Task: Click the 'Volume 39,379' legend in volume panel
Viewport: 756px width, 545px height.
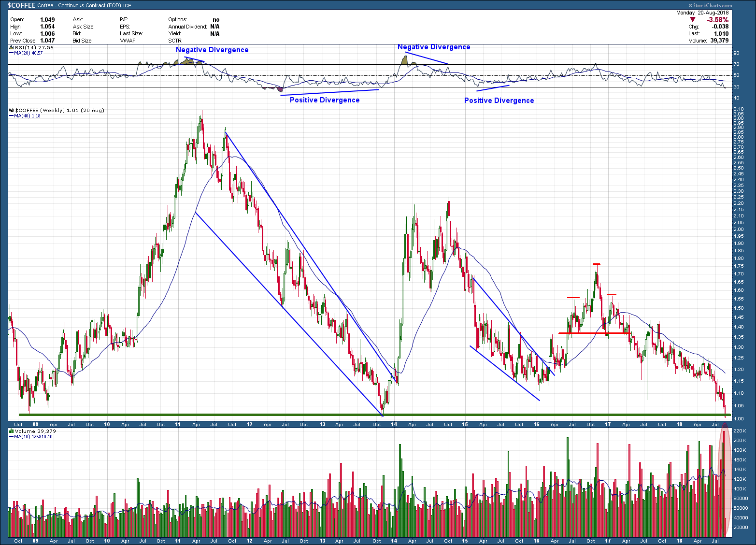Action: point(35,431)
